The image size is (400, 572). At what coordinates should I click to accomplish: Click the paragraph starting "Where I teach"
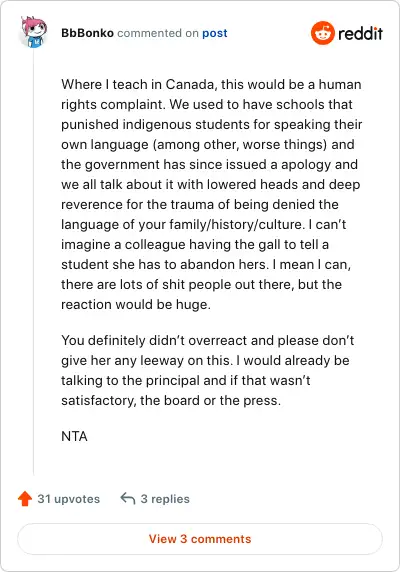[211, 194]
